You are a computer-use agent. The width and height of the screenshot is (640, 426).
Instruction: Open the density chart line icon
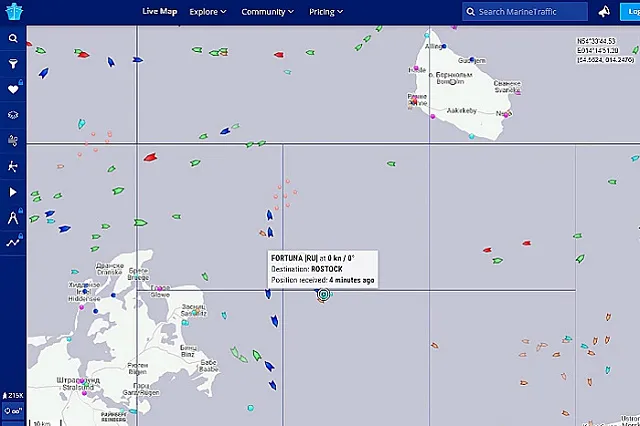(13, 242)
